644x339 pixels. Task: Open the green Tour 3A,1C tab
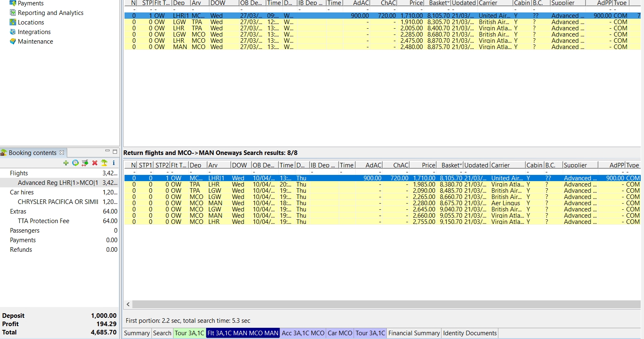(189, 333)
